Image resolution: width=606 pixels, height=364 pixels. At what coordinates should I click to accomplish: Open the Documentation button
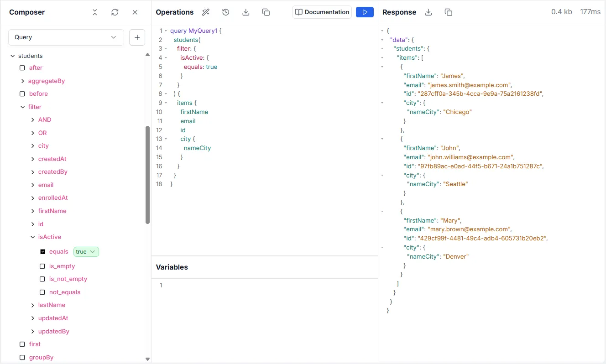pyautogui.click(x=322, y=12)
